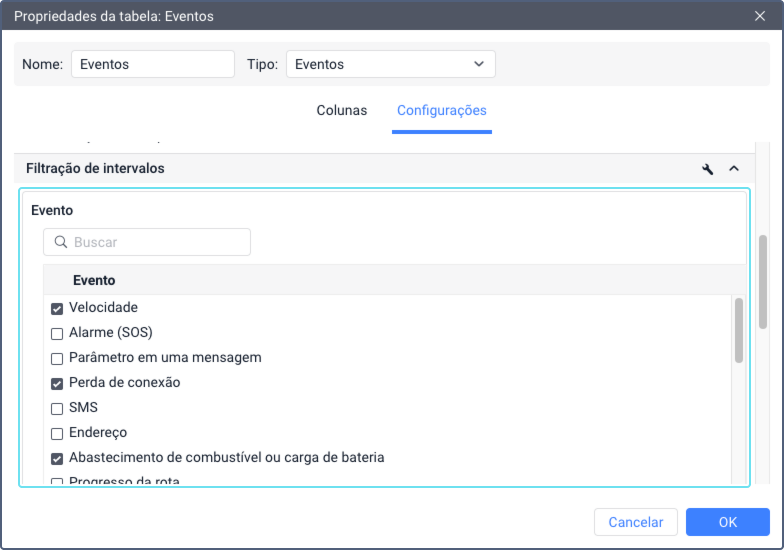Check Parâmetro em uma mensagem
784x550 pixels.
[x=57, y=358]
